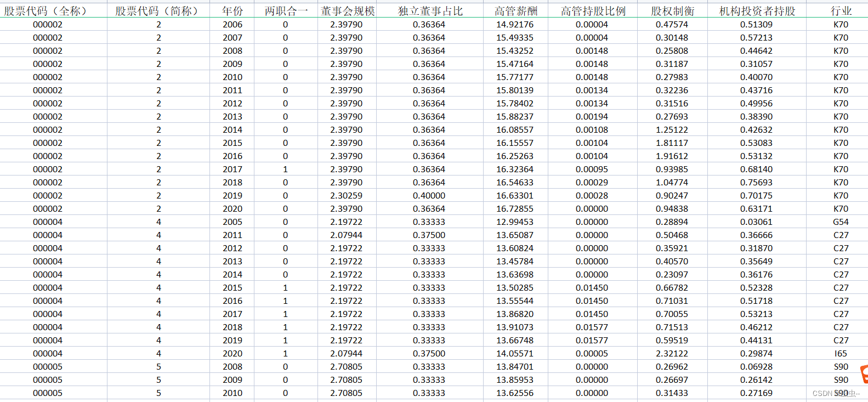Select the cell with value 0.00005

592,354
